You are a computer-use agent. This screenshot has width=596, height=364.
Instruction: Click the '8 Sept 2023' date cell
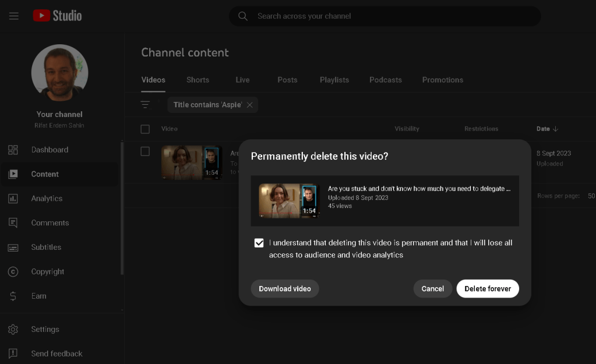[554, 153]
